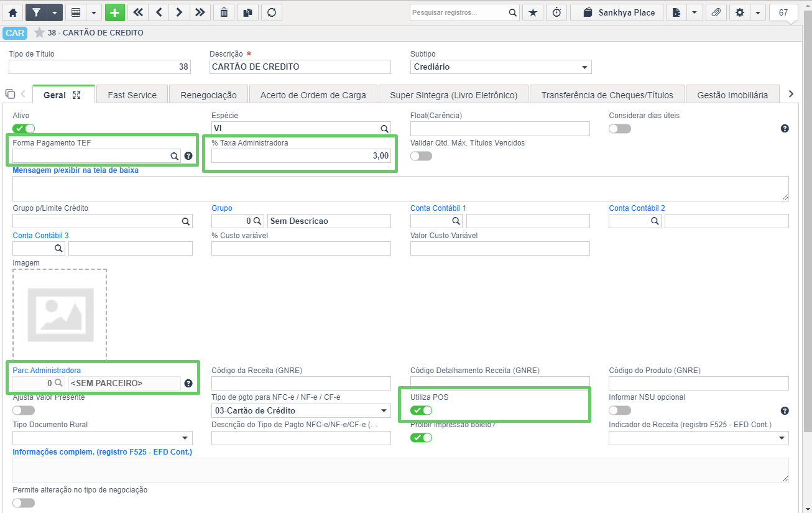Viewport: 812px width, 513px height.
Task: Open favorites star in toolbar
Action: [x=533, y=12]
